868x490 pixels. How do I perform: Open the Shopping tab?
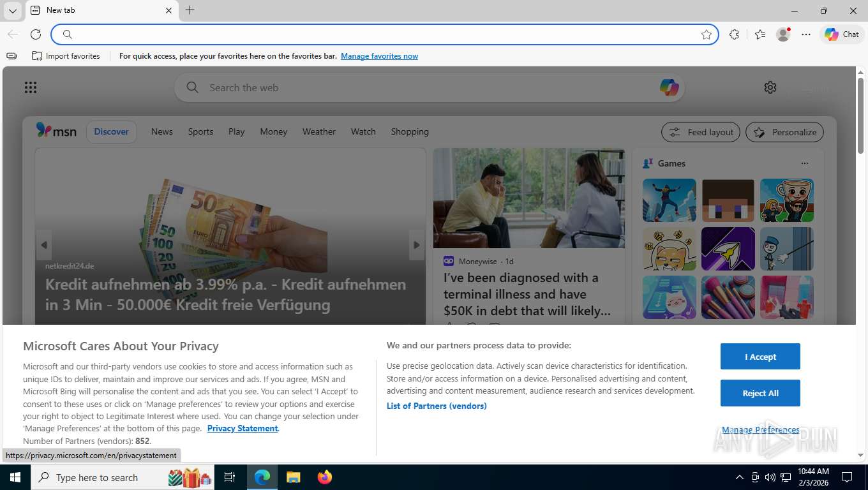click(410, 131)
